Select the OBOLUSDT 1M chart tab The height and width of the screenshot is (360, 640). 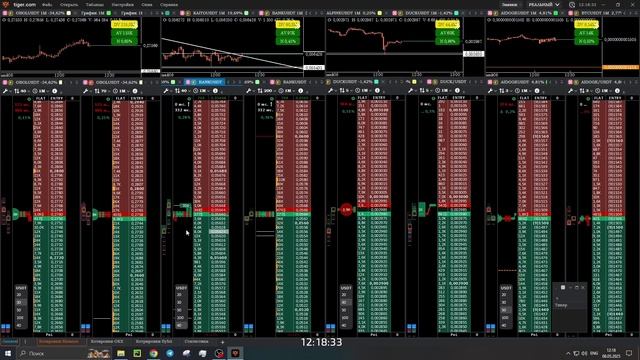click(x=40, y=13)
